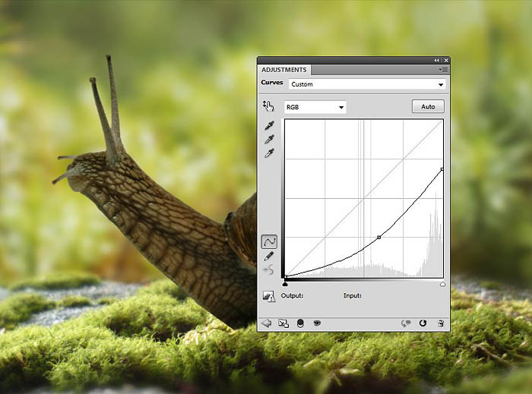
Task: Pick the black point eyedropper
Action: pyautogui.click(x=269, y=125)
